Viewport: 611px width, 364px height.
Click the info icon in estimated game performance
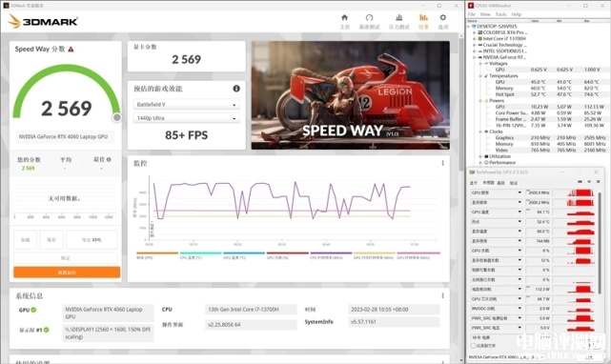[236, 89]
